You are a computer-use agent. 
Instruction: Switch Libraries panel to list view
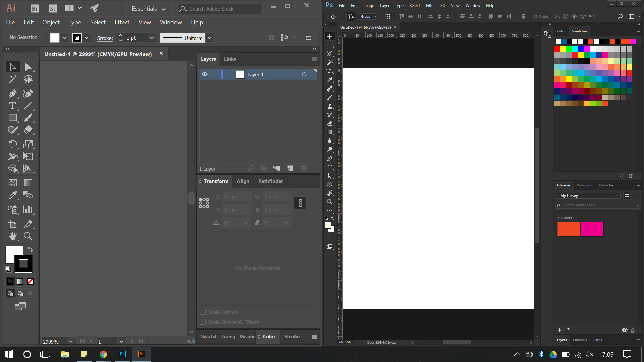pyautogui.click(x=635, y=196)
